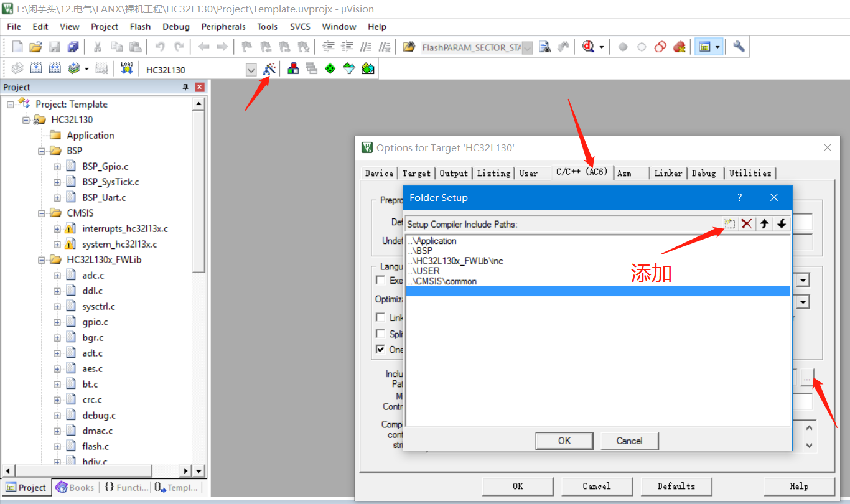Screen dimensions: 850x504
Task: Uncheck the One... checkbox in options dialog
Action: 380,350
